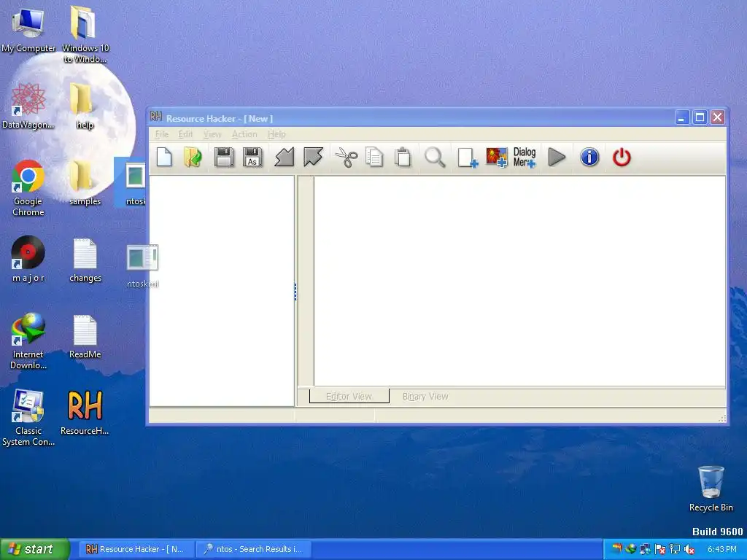Viewport: 747px width, 560px height.
Task: Click the flag-shaped arrow toolbar icon
Action: 313,157
